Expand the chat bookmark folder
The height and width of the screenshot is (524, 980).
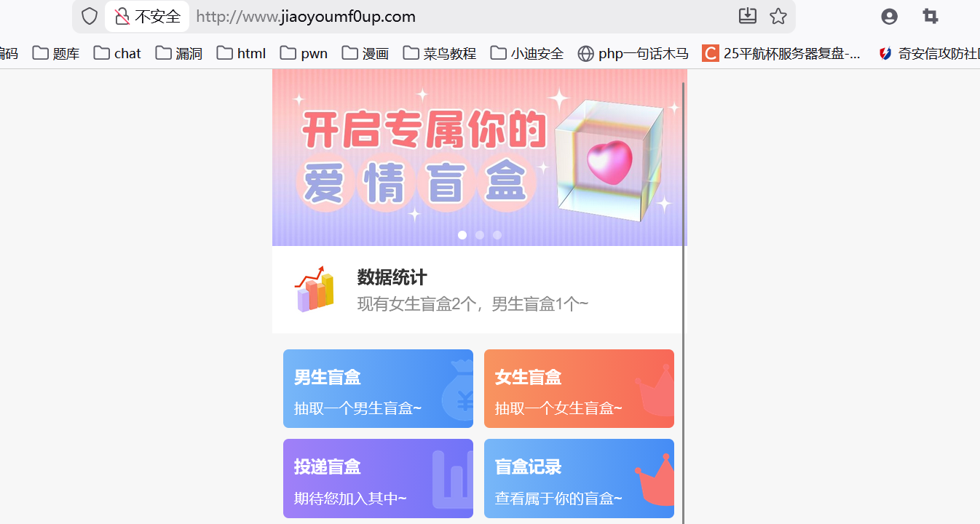point(117,53)
